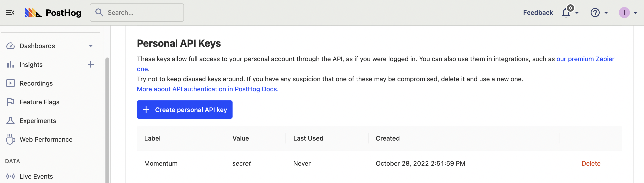Screen dimensions: 644x183
Task: Open the help question mark menu
Action: pos(595,13)
